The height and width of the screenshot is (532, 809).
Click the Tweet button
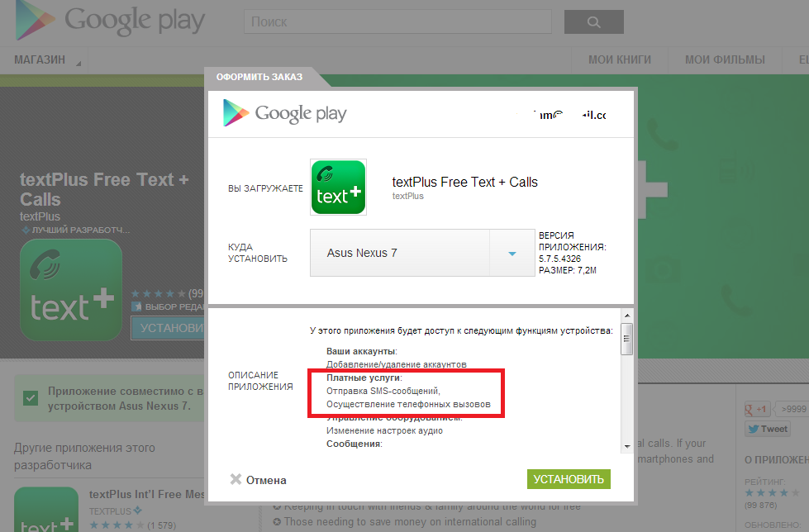click(768, 429)
